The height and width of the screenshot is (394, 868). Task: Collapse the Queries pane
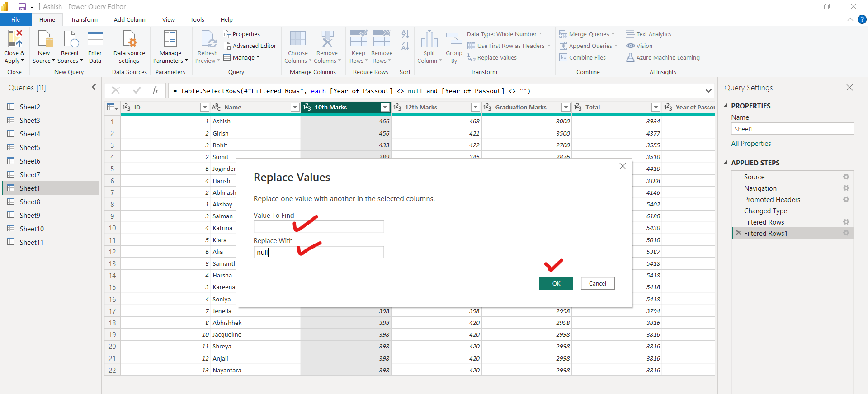[94, 87]
